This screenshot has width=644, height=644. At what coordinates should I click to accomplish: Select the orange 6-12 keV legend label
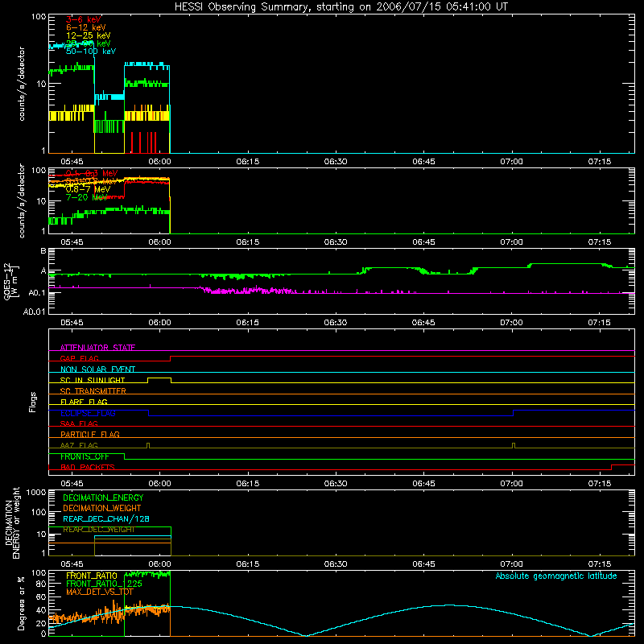tap(86, 27)
